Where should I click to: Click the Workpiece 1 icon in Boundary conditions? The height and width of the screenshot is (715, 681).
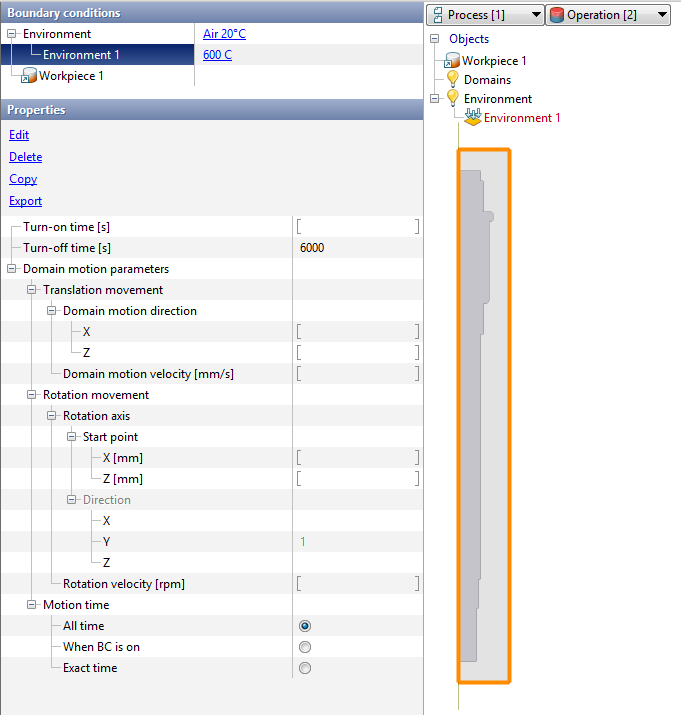(x=29, y=76)
